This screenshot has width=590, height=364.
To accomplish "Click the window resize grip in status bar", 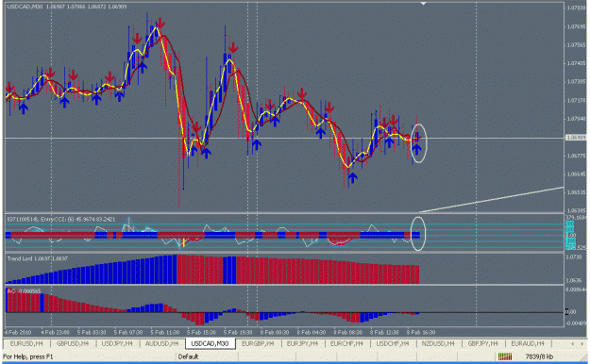I will click(x=584, y=357).
